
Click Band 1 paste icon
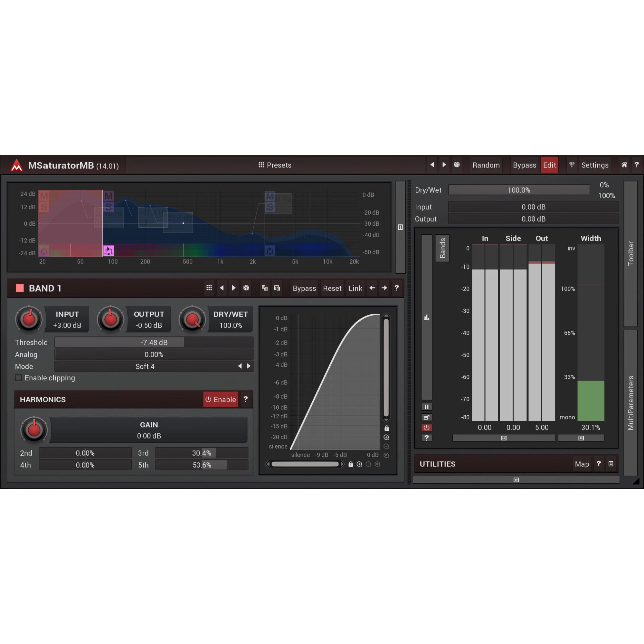click(277, 288)
